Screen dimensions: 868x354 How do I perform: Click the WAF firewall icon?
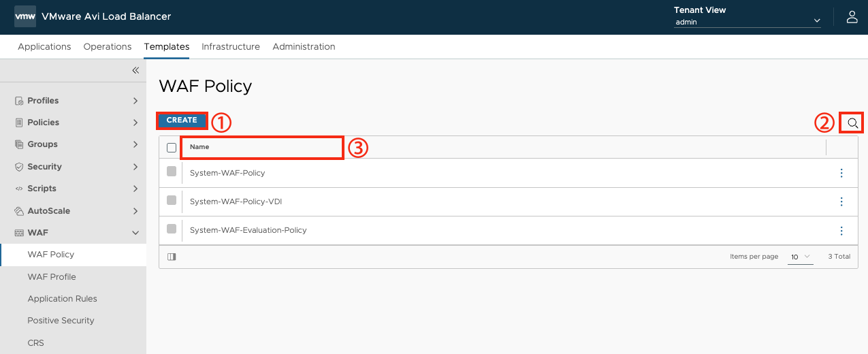point(19,233)
